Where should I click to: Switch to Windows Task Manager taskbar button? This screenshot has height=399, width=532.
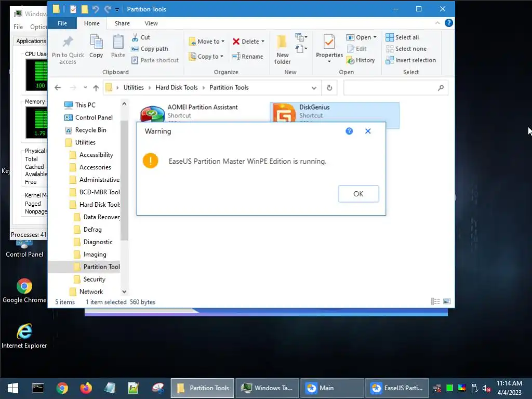click(268, 388)
